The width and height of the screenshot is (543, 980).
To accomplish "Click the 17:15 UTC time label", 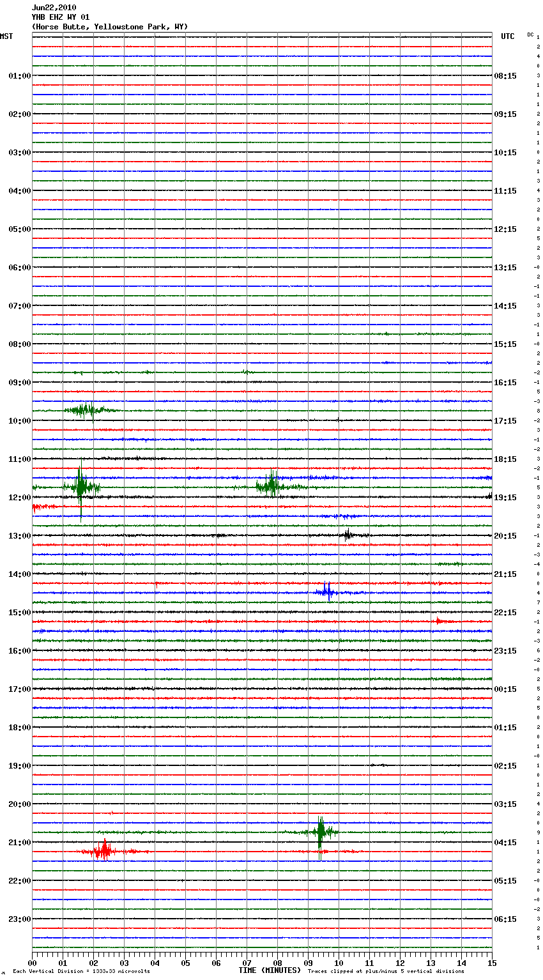I will point(505,421).
